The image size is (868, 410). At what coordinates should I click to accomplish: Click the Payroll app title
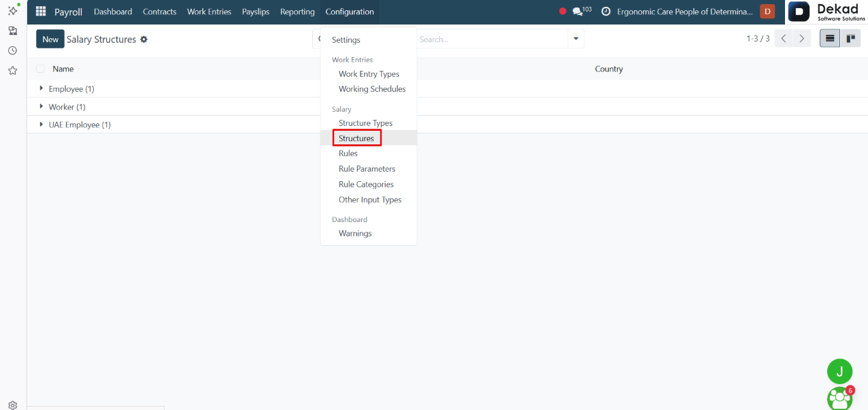(68, 12)
